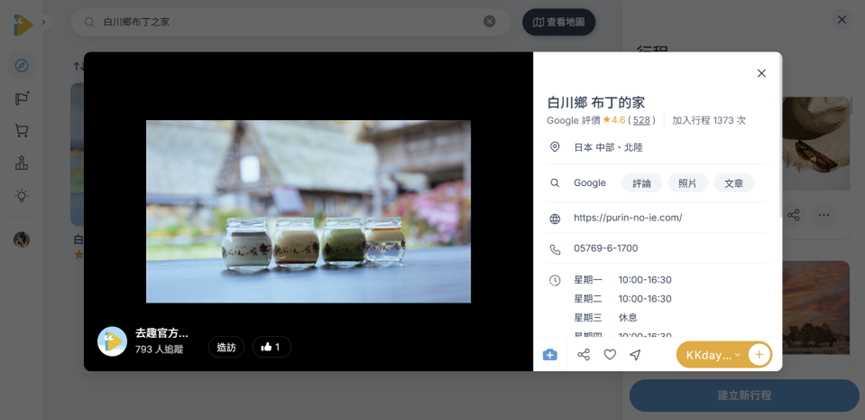865x420 pixels.
Task: Click the phone icon
Action: (x=555, y=249)
